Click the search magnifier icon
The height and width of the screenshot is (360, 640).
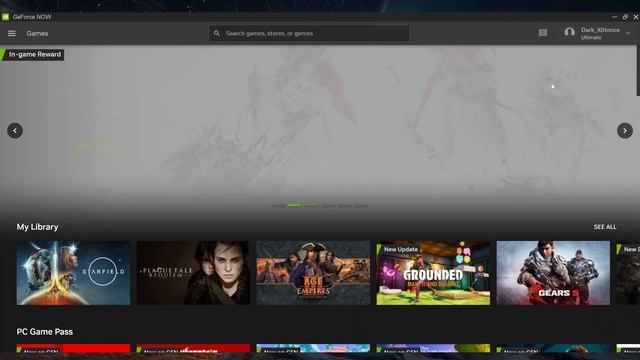coord(217,33)
